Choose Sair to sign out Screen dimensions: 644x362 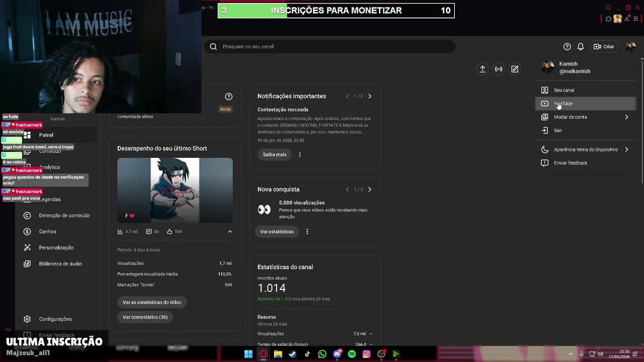586,130
